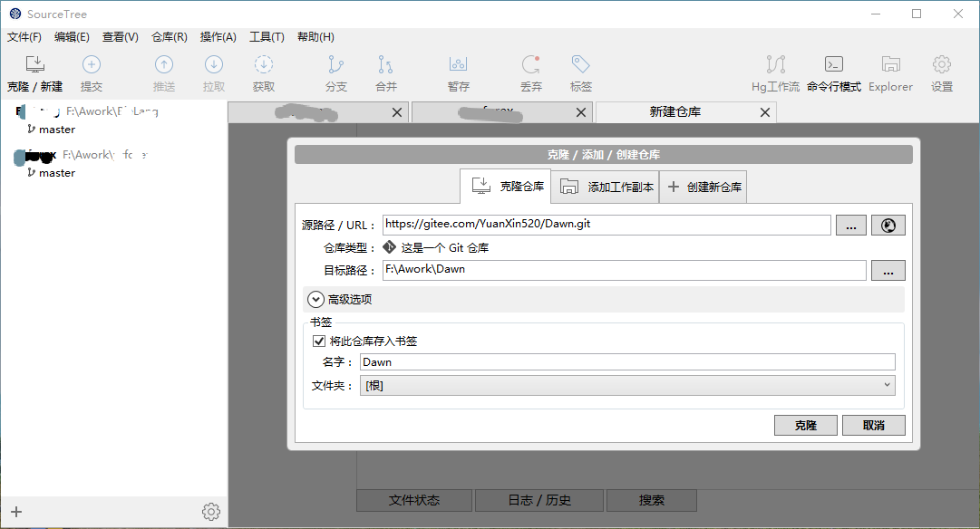Viewport: 980px width, 529px height.
Task: Click the Commit (提交) toolbar icon
Action: coord(92,64)
